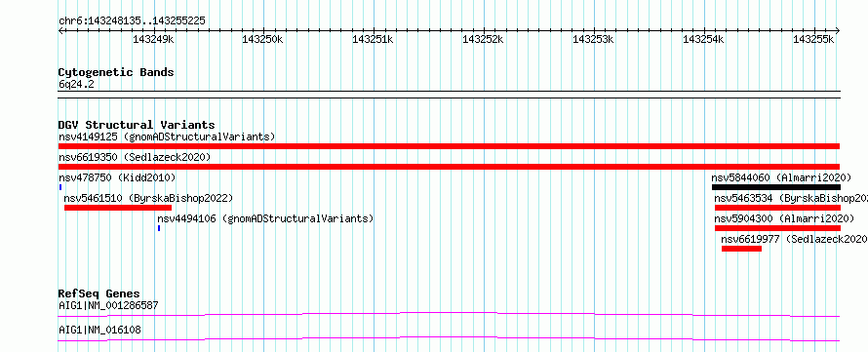
Task: Open nsv5844060 (Almarri2020) variant label
Action: point(781,177)
